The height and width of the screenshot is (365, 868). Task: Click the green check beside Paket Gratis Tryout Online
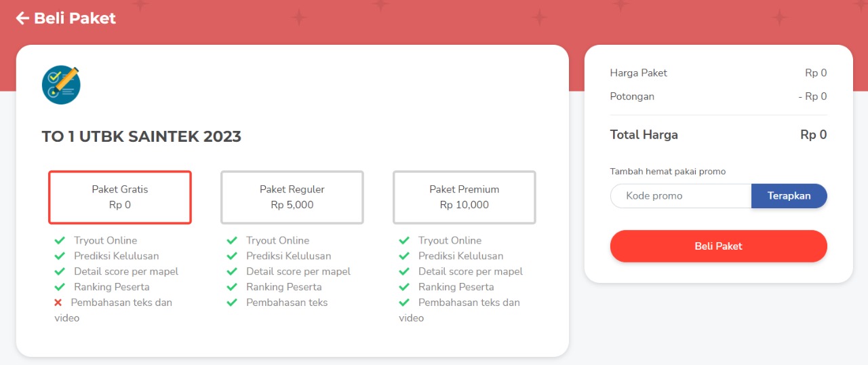click(60, 241)
